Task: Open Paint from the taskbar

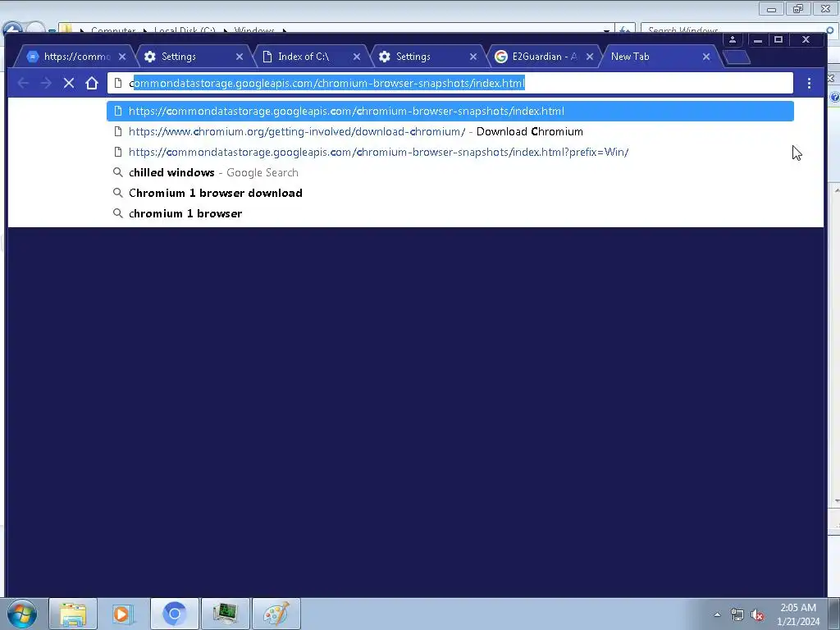Action: click(276, 614)
